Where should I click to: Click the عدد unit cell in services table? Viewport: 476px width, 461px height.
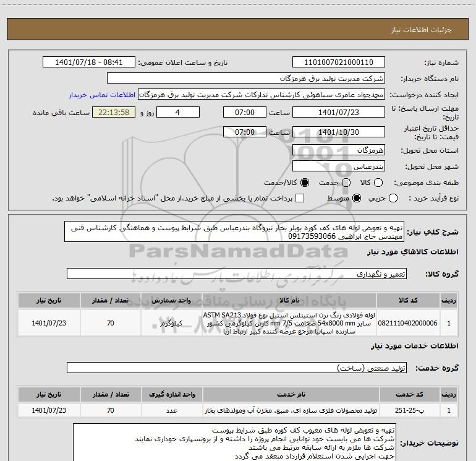(172, 410)
